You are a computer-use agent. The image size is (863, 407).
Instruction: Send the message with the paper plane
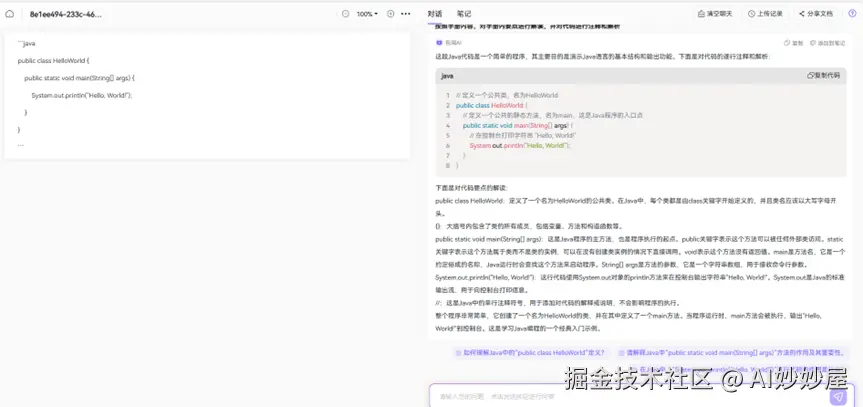pyautogui.click(x=838, y=397)
